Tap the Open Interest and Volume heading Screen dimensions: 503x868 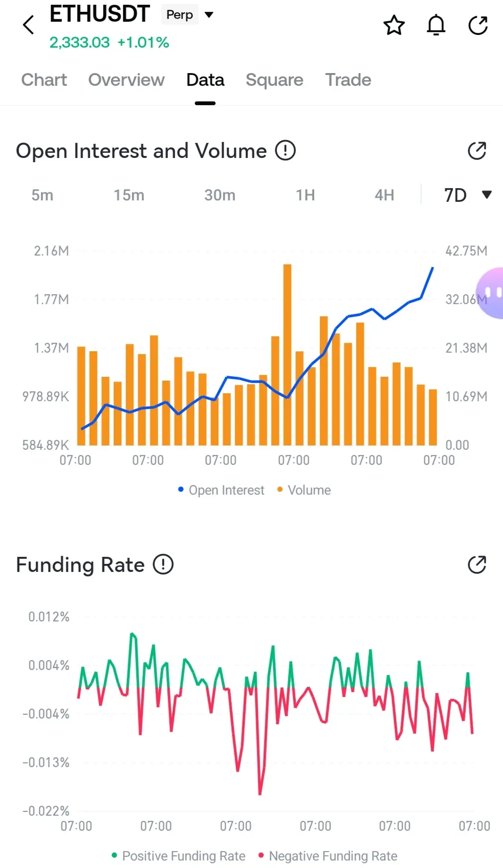point(142,151)
